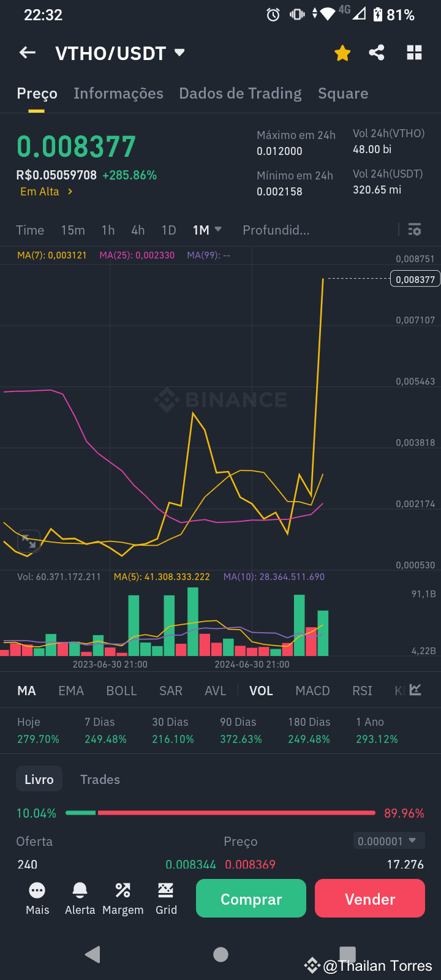Expand the chart to fullscreen

[29, 541]
